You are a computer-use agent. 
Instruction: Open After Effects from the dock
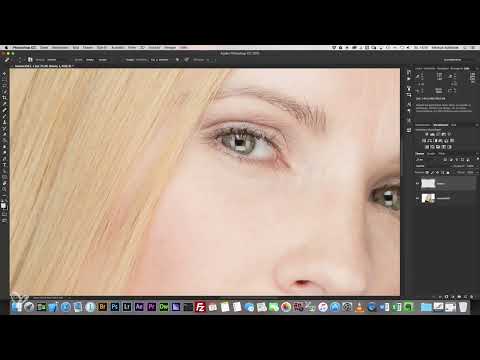click(x=139, y=307)
